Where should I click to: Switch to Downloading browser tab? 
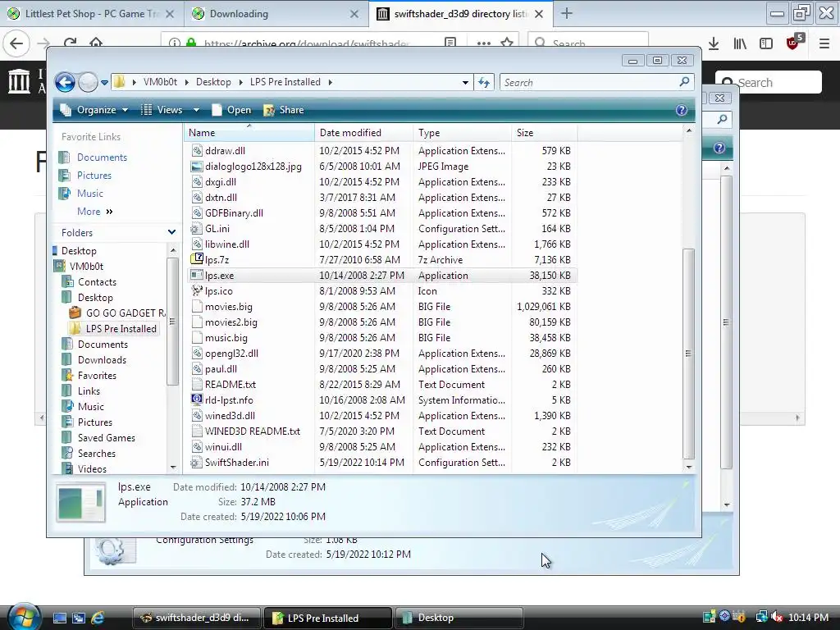pos(276,14)
